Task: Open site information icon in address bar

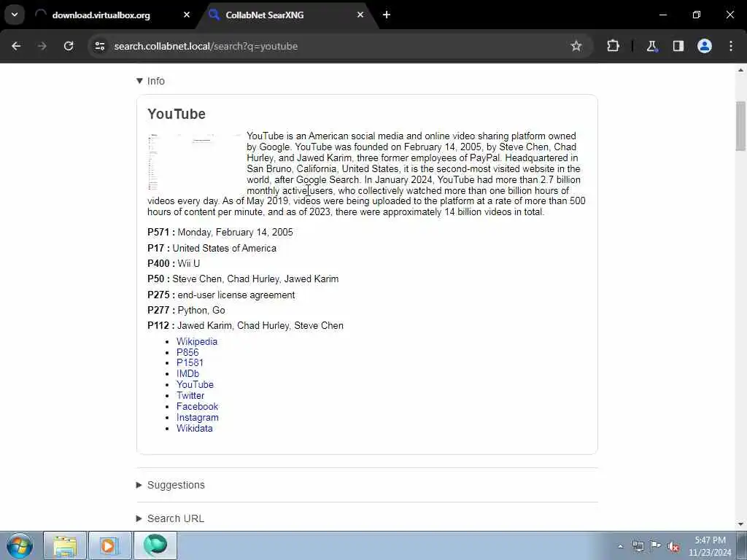Action: pyautogui.click(x=99, y=46)
